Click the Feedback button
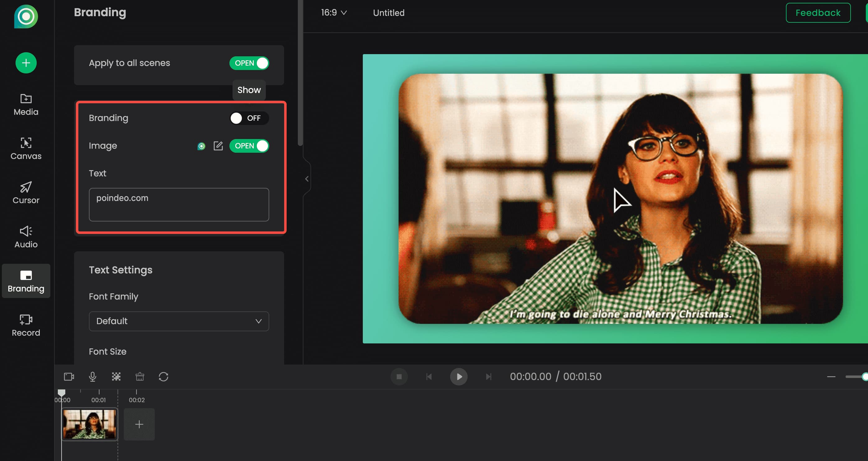Image resolution: width=868 pixels, height=461 pixels. [x=818, y=13]
